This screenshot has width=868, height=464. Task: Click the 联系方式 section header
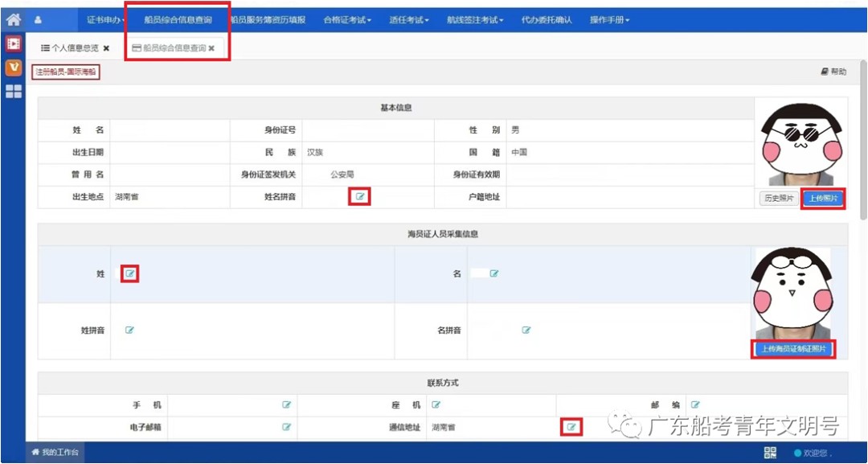[442, 383]
